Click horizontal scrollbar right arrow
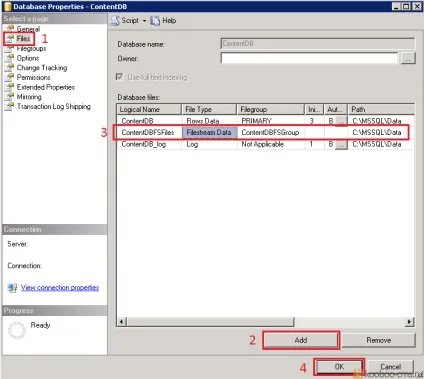The image size is (424, 379). pos(410,322)
